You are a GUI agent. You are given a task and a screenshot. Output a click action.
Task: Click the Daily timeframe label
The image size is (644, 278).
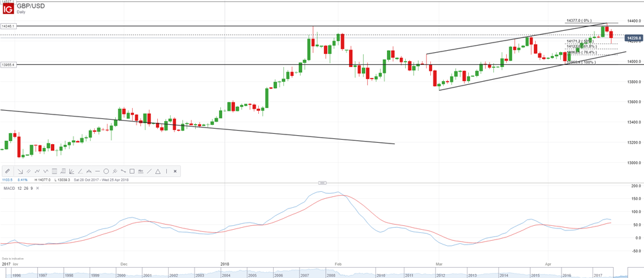click(x=21, y=12)
